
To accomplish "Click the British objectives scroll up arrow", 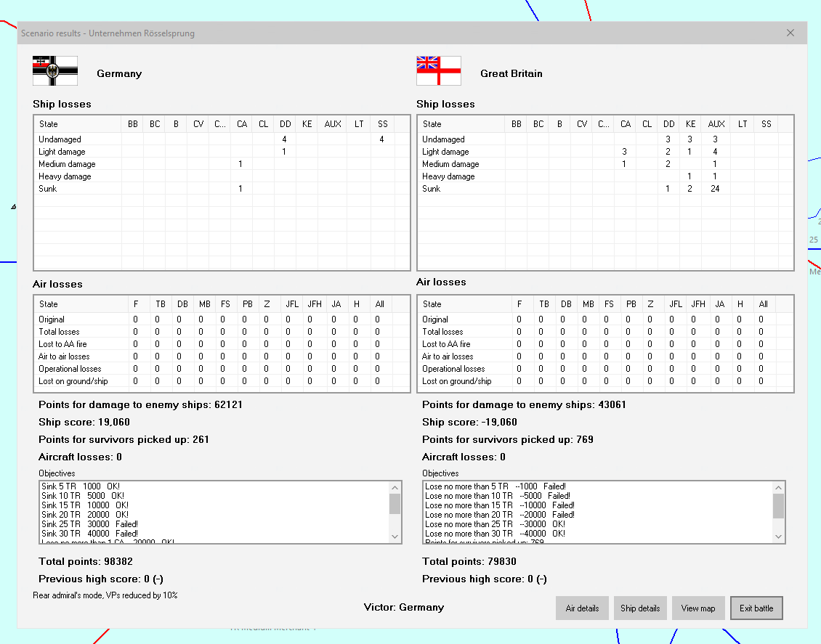I will coord(779,488).
